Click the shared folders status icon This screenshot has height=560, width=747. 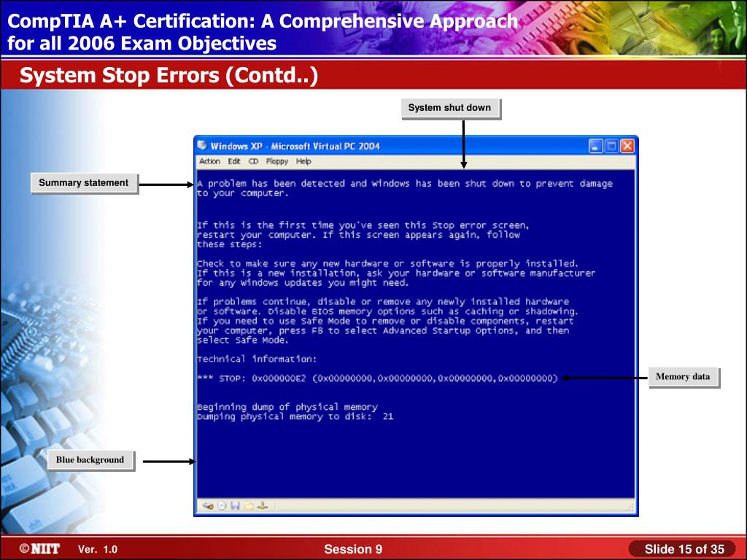coord(249,506)
